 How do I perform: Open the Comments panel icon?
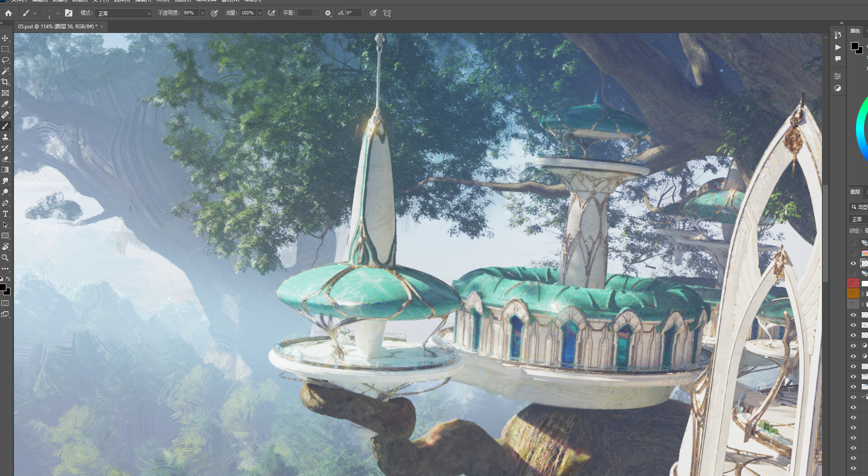click(838, 59)
